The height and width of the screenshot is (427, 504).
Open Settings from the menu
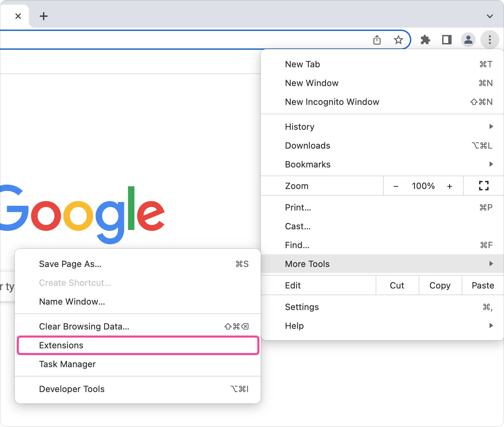tap(382, 307)
